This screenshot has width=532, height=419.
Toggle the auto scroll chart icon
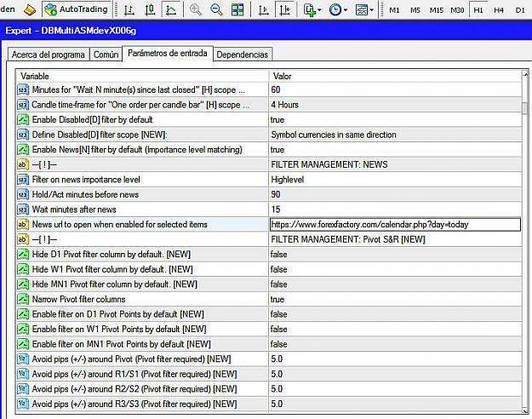tap(263, 10)
